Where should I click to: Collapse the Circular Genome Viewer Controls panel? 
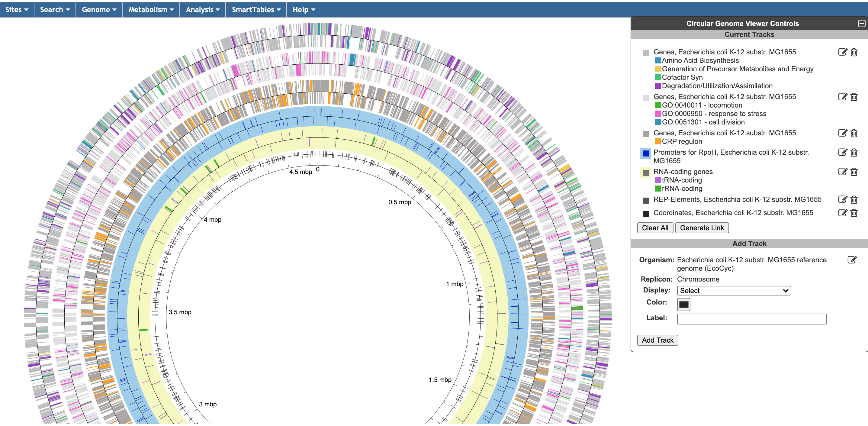pos(861,24)
